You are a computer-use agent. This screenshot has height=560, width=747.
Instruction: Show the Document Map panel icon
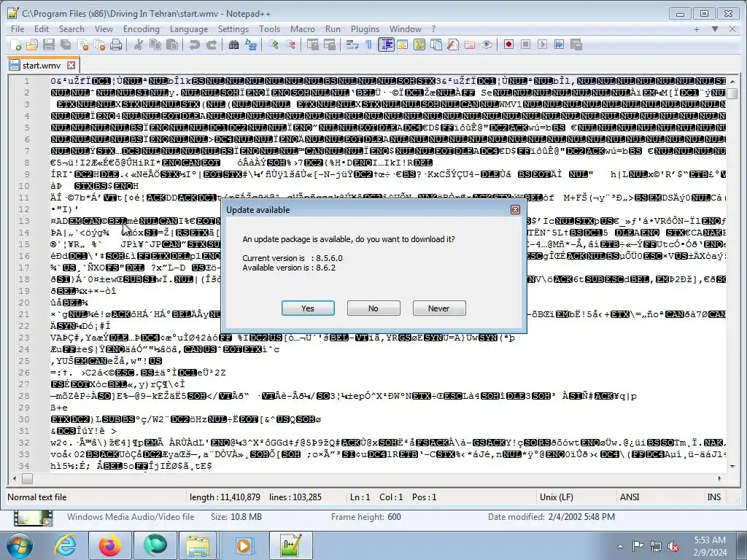(419, 44)
